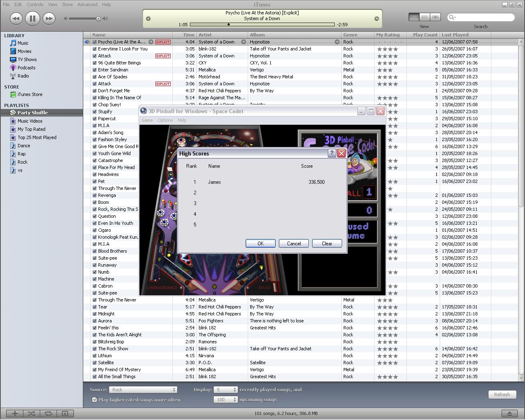Viewport: 525px width, 420px height.
Task: Sort by Name column header
Action: (131, 35)
